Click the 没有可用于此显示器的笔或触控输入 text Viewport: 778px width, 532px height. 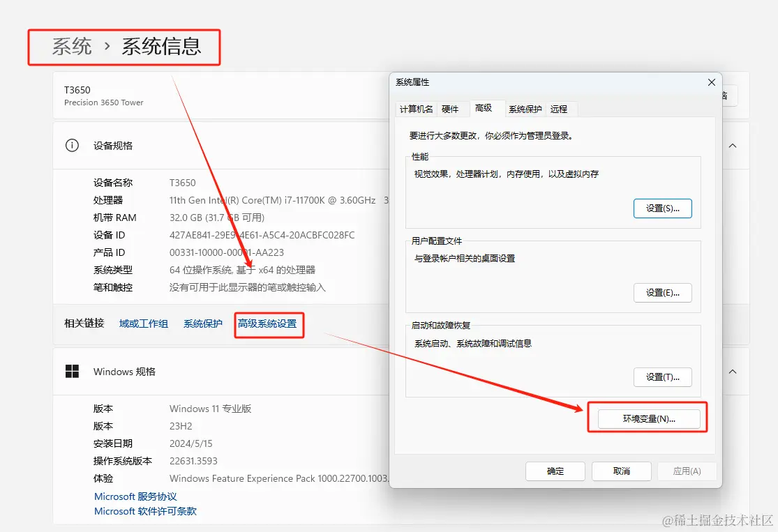click(248, 287)
